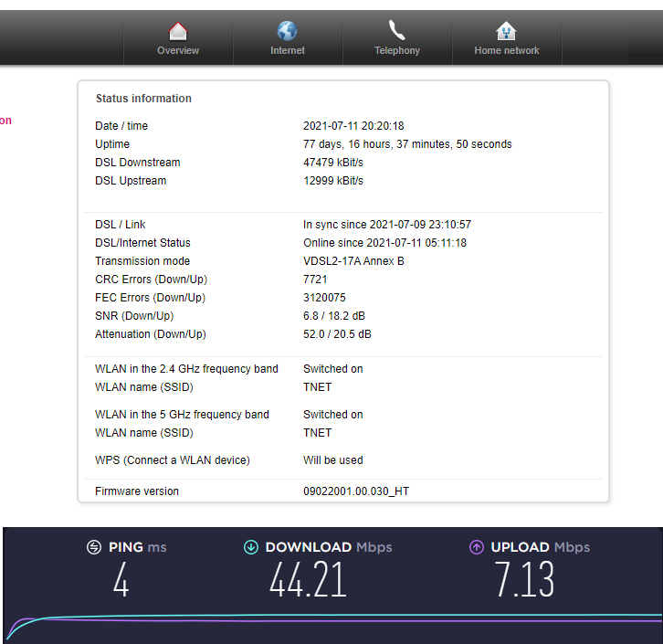Click the Firmware version label

tap(137, 491)
